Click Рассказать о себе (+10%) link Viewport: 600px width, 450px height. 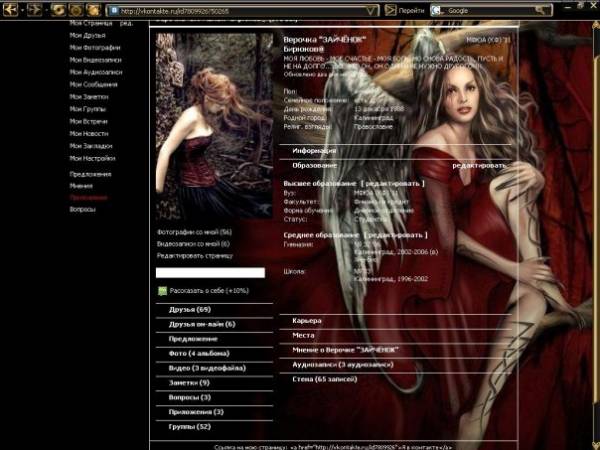click(209, 290)
